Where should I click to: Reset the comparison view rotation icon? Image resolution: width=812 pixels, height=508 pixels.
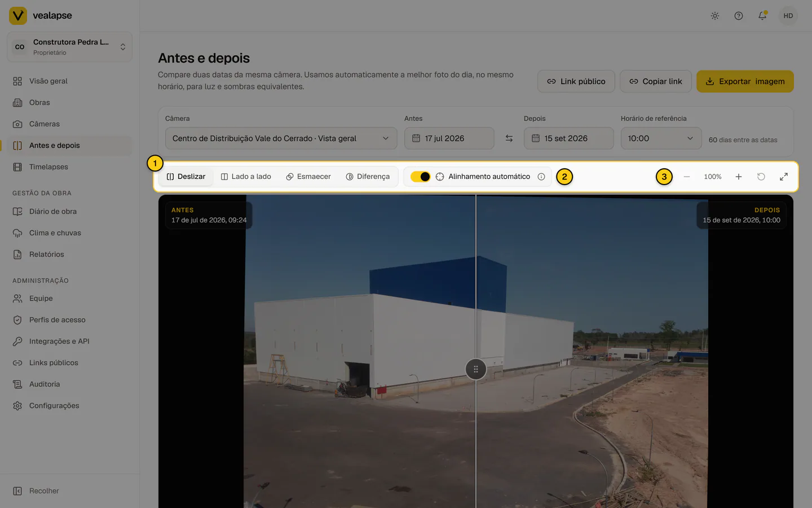pyautogui.click(x=761, y=177)
